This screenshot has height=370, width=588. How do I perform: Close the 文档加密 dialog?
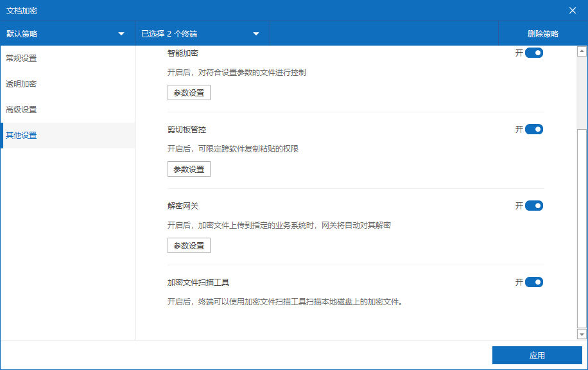coord(572,10)
